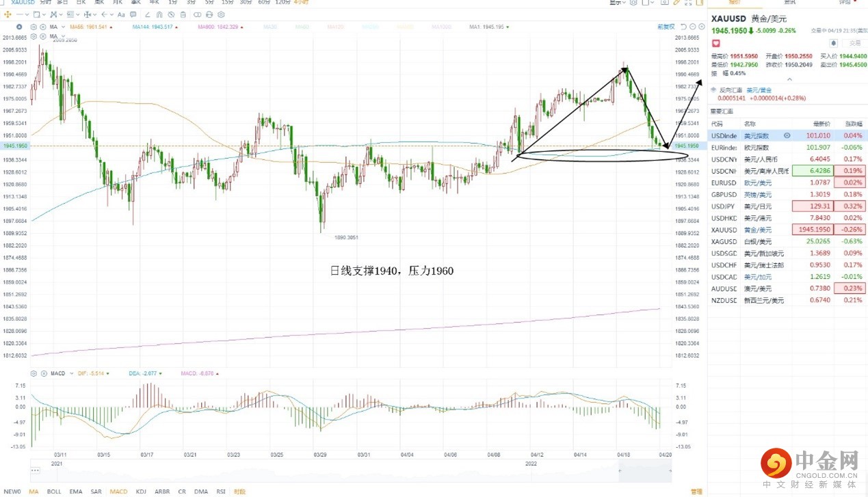Enter fullscreen chart mode icon
Image resolution: width=868 pixels, height=497 pixels.
click(x=688, y=3)
